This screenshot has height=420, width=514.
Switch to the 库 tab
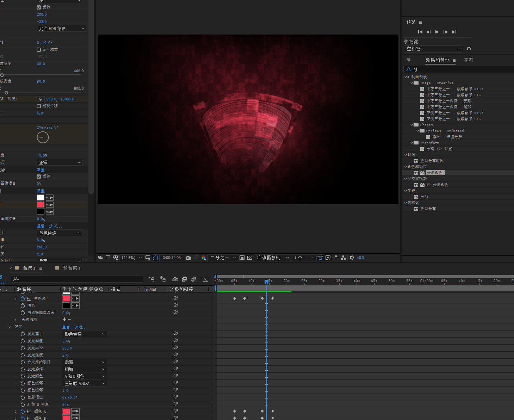tap(409, 60)
